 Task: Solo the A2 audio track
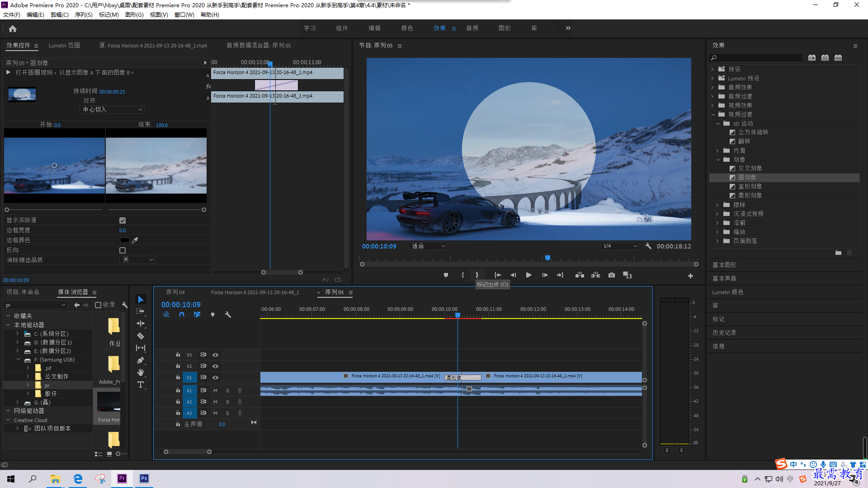click(x=228, y=402)
